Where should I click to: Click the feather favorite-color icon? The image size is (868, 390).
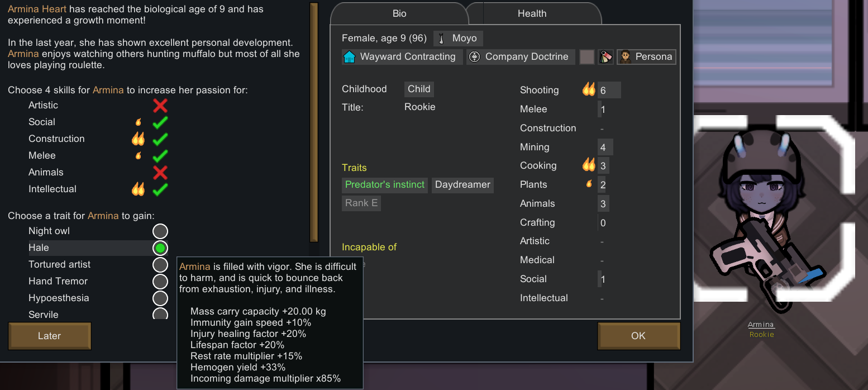pos(605,56)
